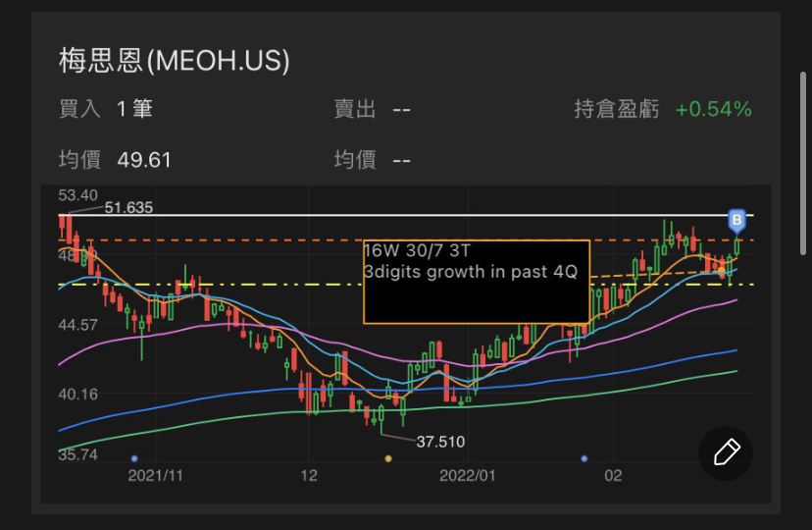Click the pencil edit icon on chart

[x=726, y=452]
